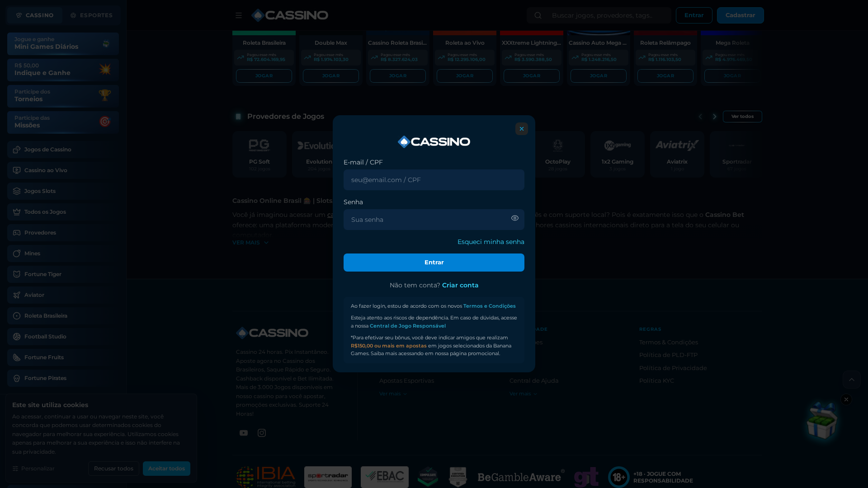Click the IBIA certification logo

click(x=266, y=477)
